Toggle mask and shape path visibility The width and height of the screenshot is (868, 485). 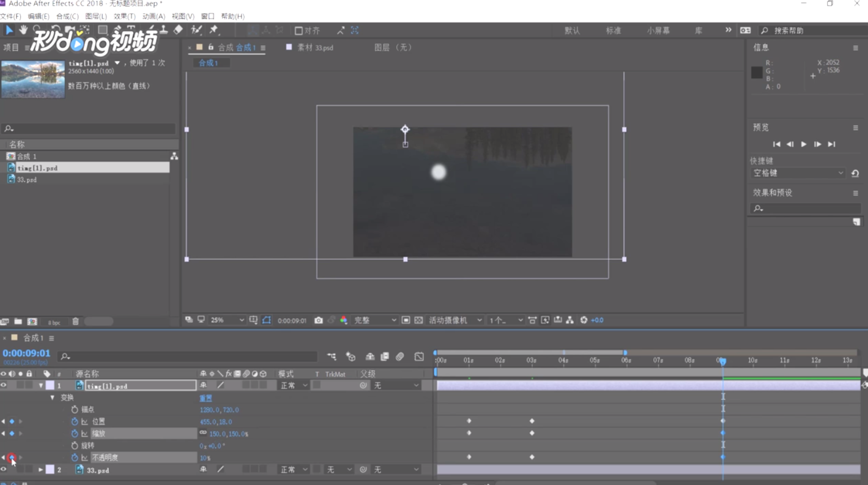267,320
